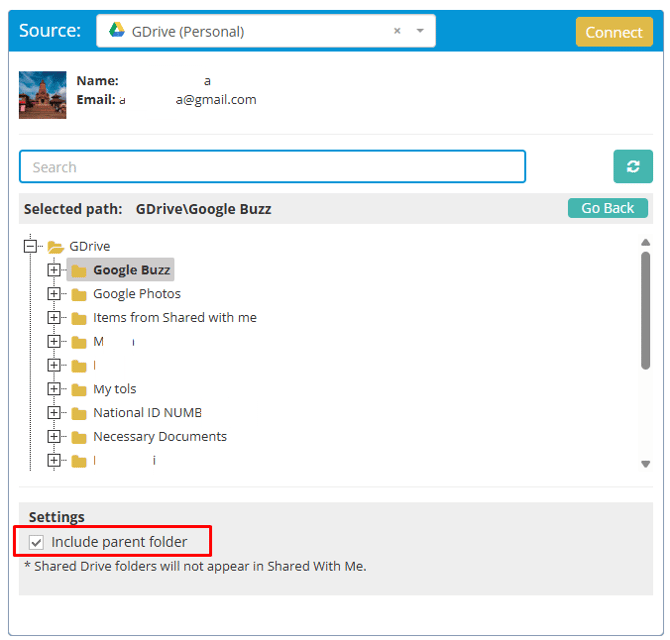Clear the GDrive selection with the x
The height and width of the screenshot is (640, 670).
(x=397, y=31)
